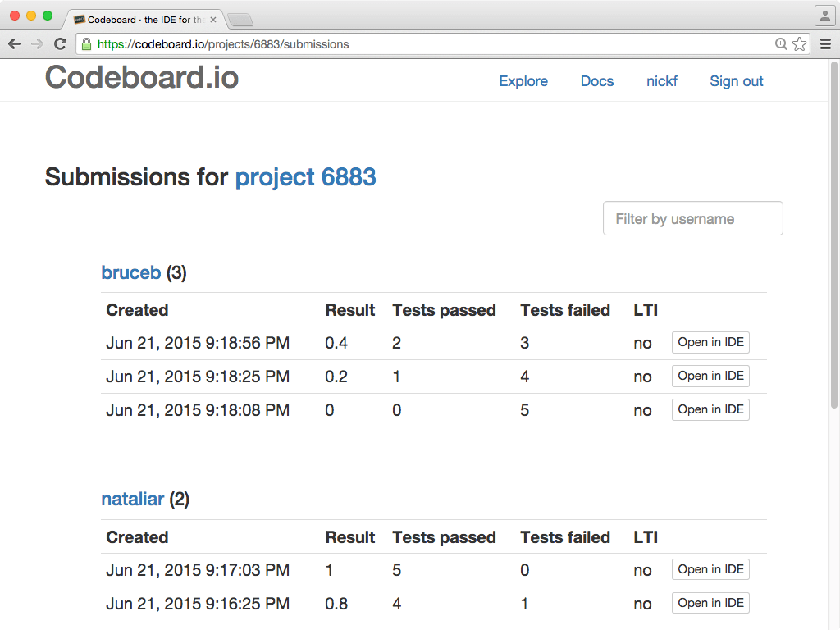
Task: Reload the page with the refresh icon
Action: point(60,44)
